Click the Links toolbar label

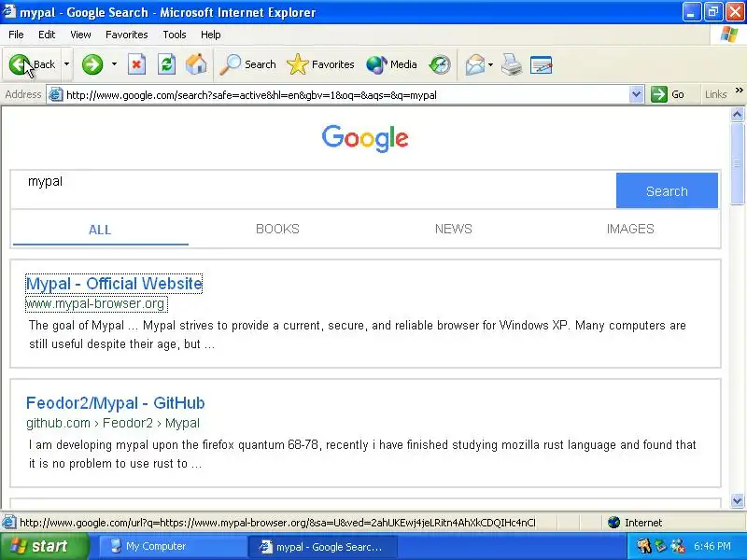point(715,94)
